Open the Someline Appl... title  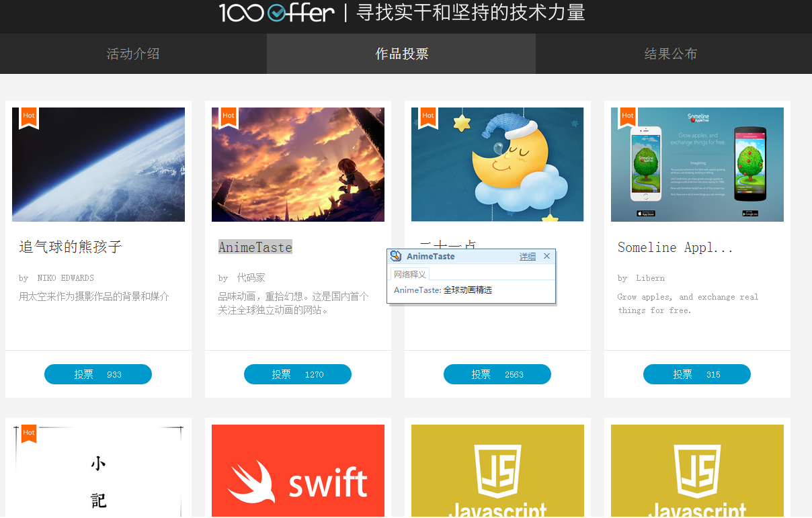click(675, 247)
